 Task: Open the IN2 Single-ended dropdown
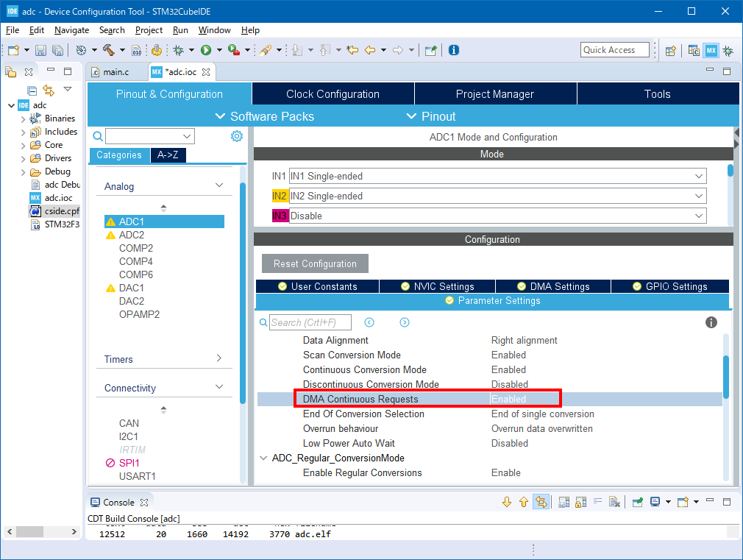[698, 196]
